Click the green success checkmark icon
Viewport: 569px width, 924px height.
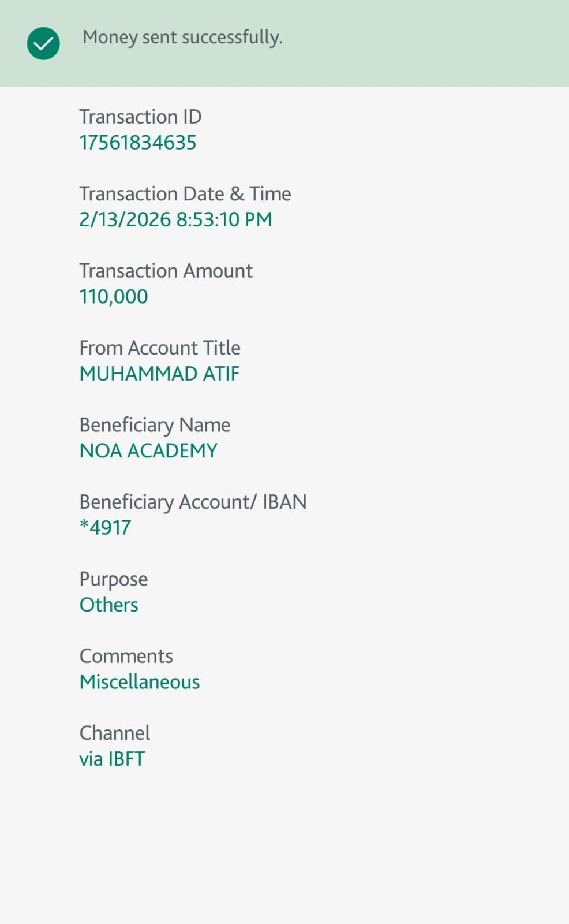pyautogui.click(x=43, y=43)
